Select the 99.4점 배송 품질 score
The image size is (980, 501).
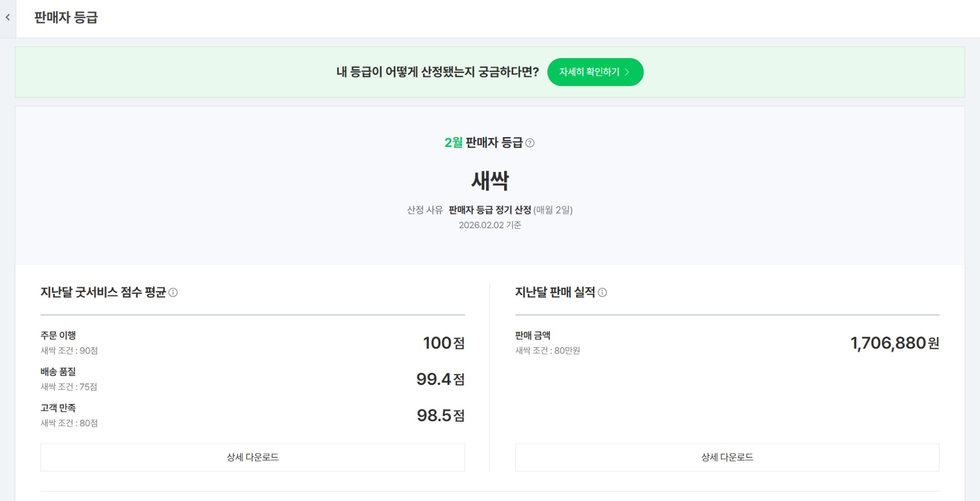[x=440, y=379]
